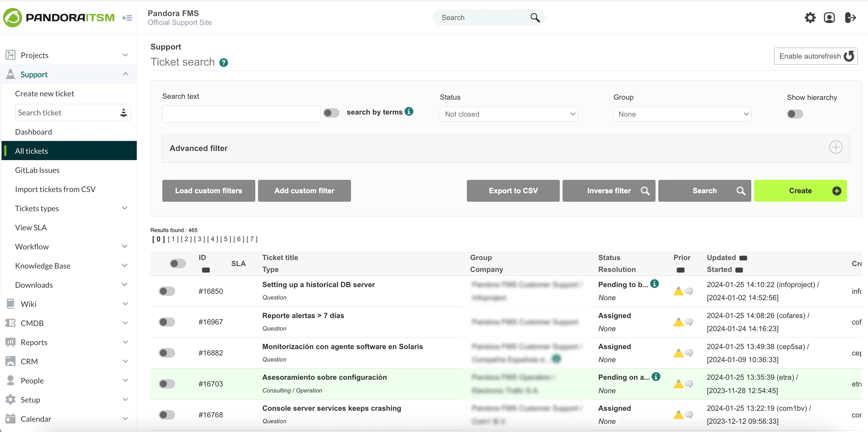Click the top header Search box
The width and height of the screenshot is (868, 432).
(489, 18)
